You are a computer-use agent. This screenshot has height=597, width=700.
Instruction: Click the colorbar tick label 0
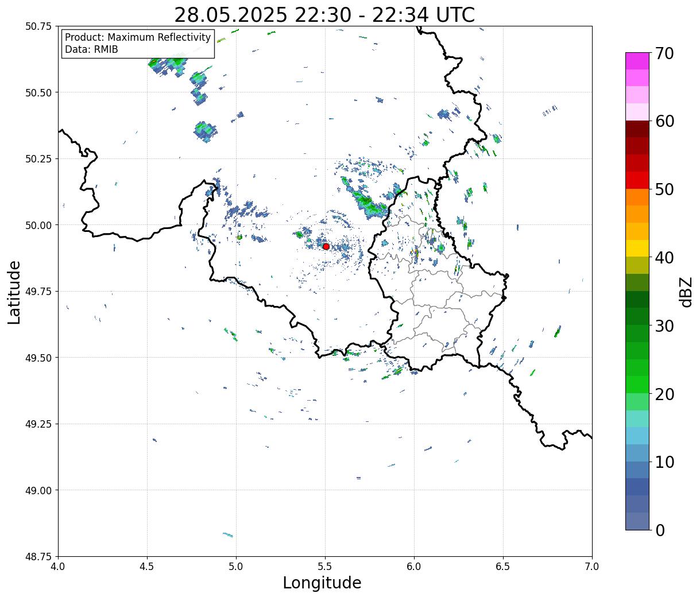660,530
